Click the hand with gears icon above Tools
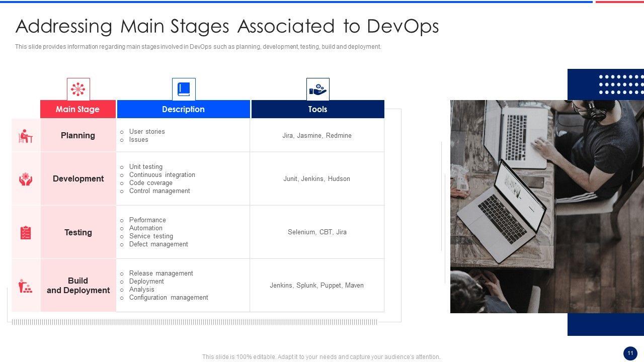 317,89
